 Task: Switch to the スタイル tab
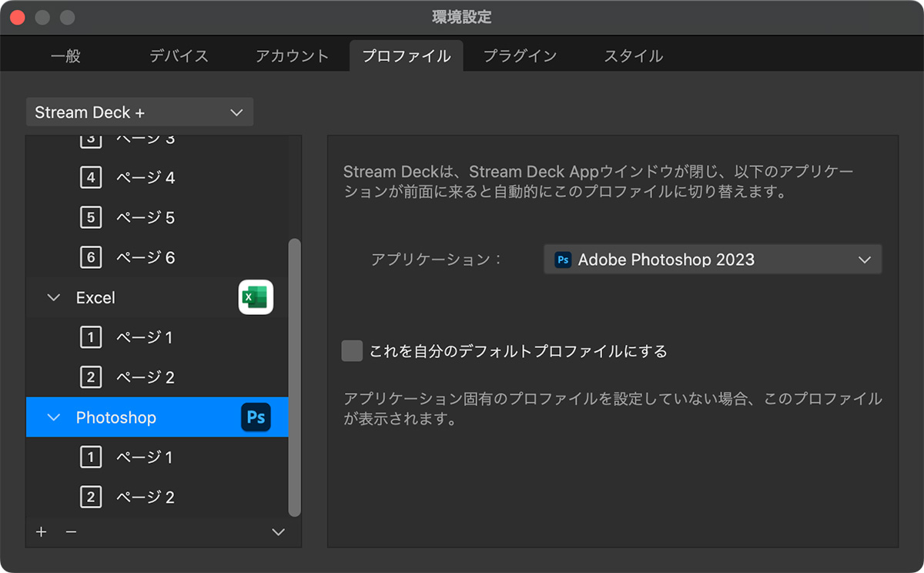(633, 56)
